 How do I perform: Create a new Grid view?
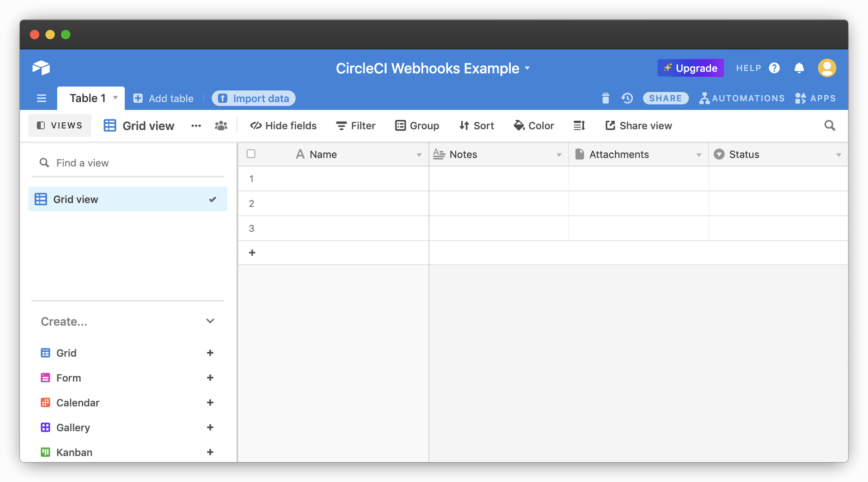pos(127,353)
